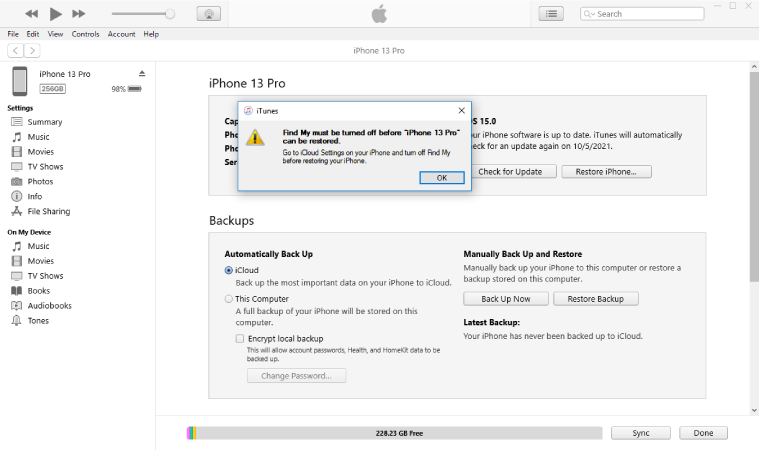Click the Apple logo in the header
Image resolution: width=759 pixels, height=450 pixels.
click(x=379, y=14)
